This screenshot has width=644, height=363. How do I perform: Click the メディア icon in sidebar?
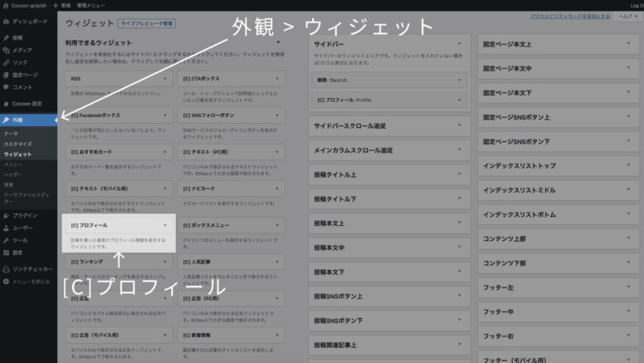click(7, 50)
